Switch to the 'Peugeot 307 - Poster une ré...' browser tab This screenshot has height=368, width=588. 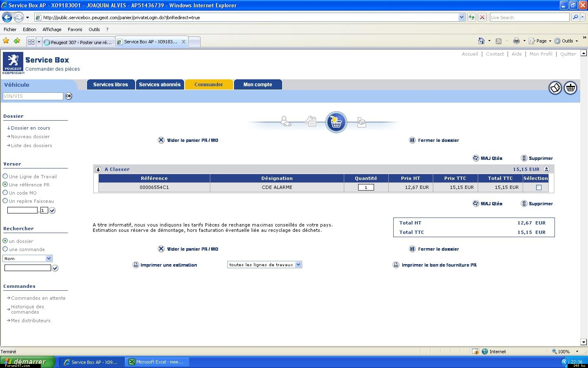78,42
